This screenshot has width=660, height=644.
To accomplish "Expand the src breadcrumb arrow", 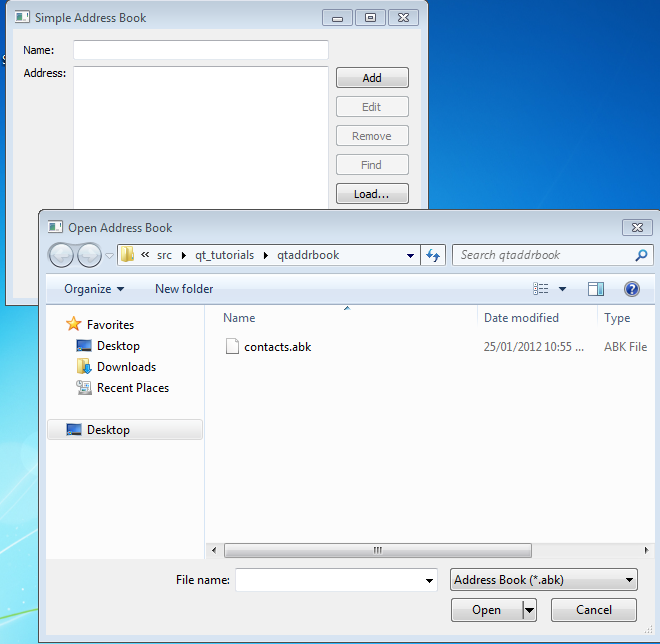I will point(184,255).
